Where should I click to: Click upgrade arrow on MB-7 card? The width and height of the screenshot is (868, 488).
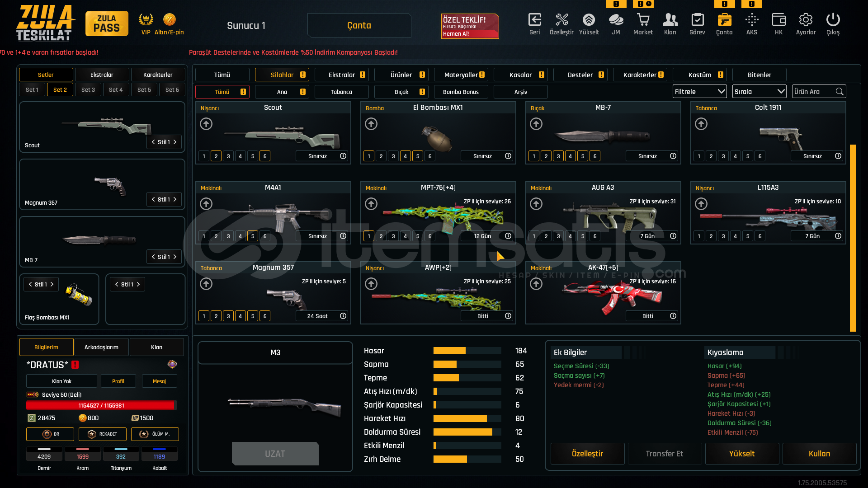[x=536, y=124]
